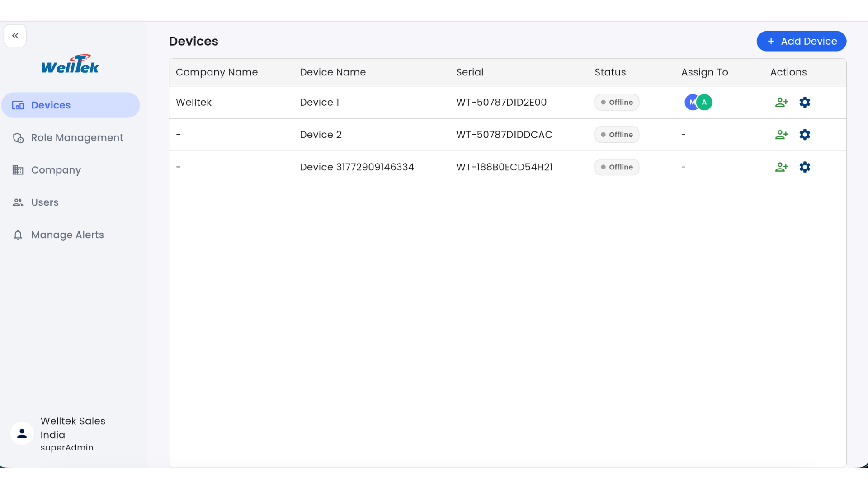Open Manage Alerts page
The height and width of the screenshot is (488, 868).
coord(67,235)
